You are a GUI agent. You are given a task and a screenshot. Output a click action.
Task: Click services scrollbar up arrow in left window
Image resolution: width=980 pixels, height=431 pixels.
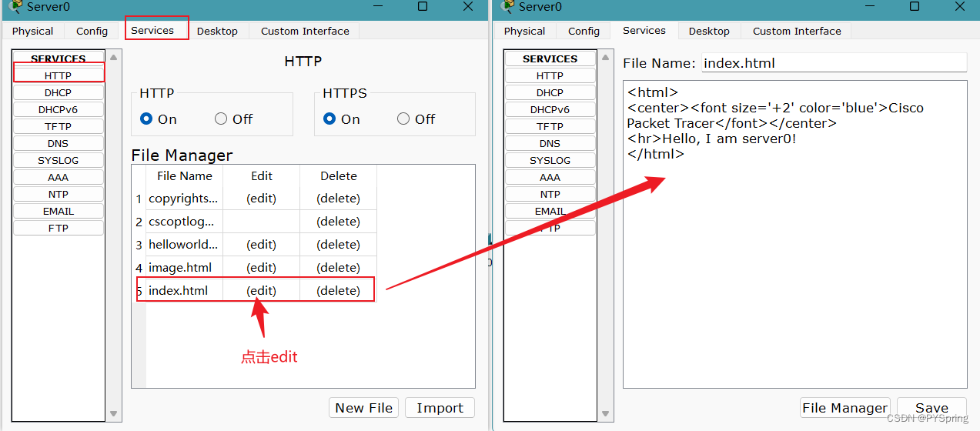(114, 57)
